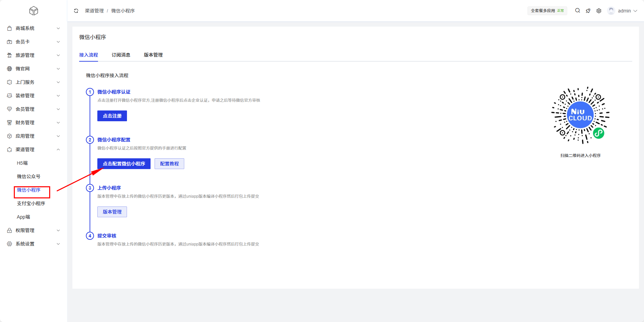Click 渠道管理 in the breadcrumb
644x322 pixels.
[x=94, y=11]
